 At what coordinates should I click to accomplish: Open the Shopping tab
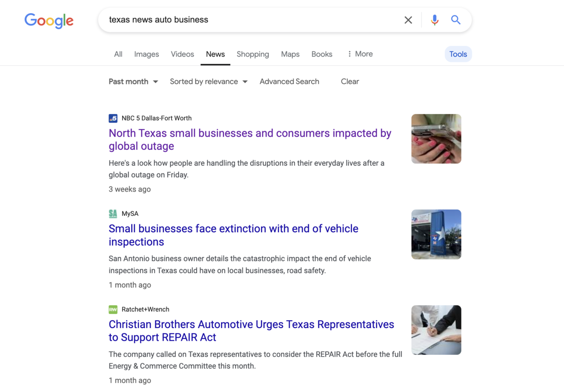(252, 54)
